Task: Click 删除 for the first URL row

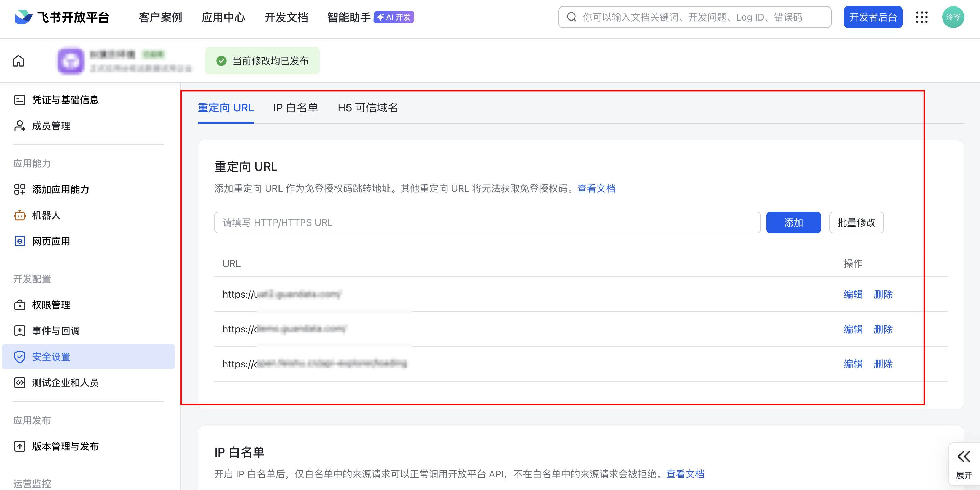Action: pyautogui.click(x=883, y=294)
